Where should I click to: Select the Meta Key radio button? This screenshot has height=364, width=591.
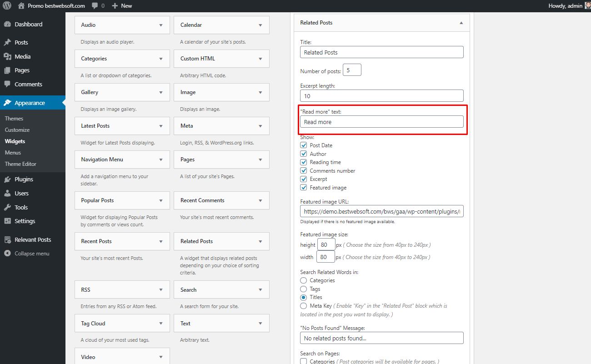point(304,306)
